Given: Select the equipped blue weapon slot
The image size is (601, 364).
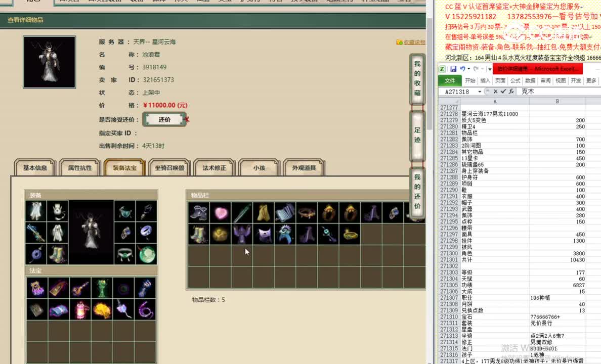Looking at the screenshot, I should pyautogui.click(x=36, y=233).
